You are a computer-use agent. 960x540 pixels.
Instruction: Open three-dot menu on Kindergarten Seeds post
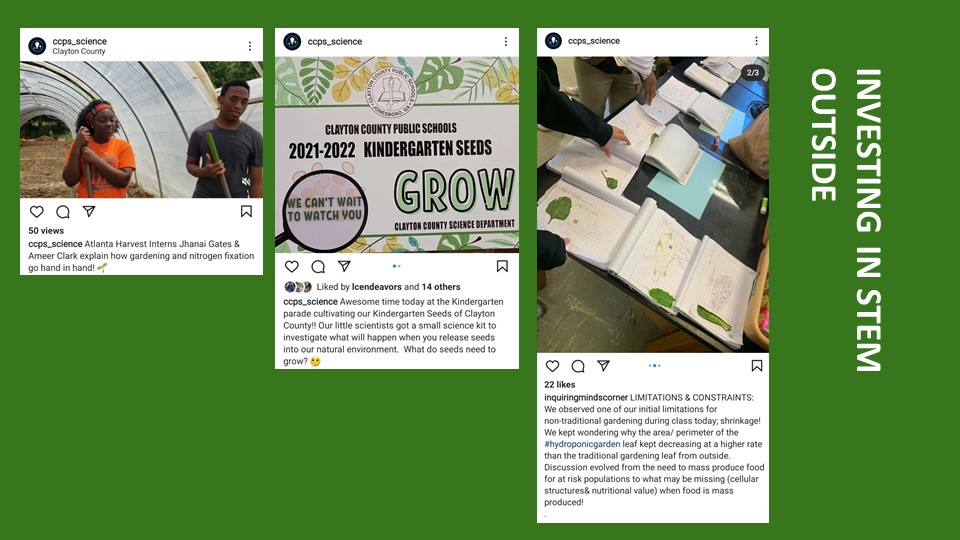tap(506, 41)
